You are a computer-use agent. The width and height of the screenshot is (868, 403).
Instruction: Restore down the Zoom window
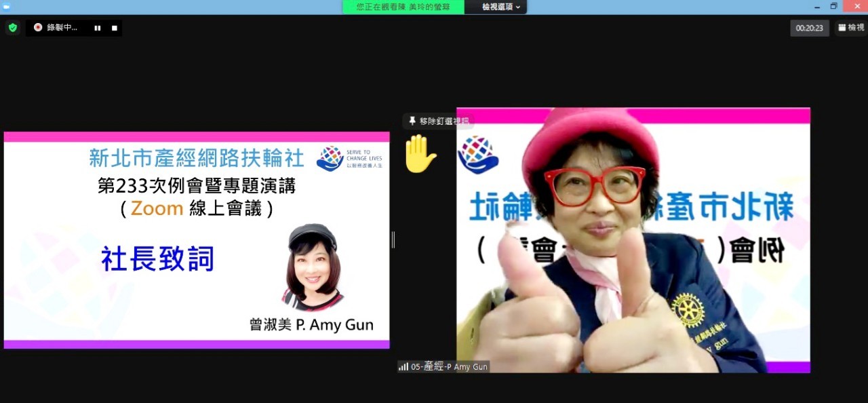click(x=834, y=6)
